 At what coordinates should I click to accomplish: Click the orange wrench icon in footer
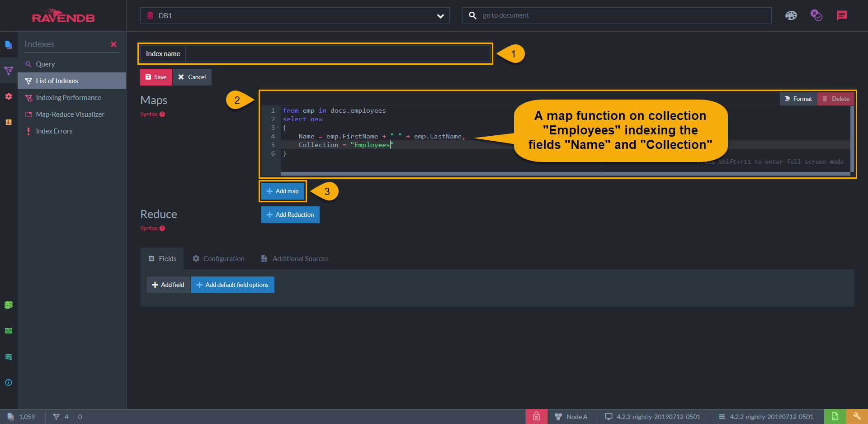click(857, 416)
